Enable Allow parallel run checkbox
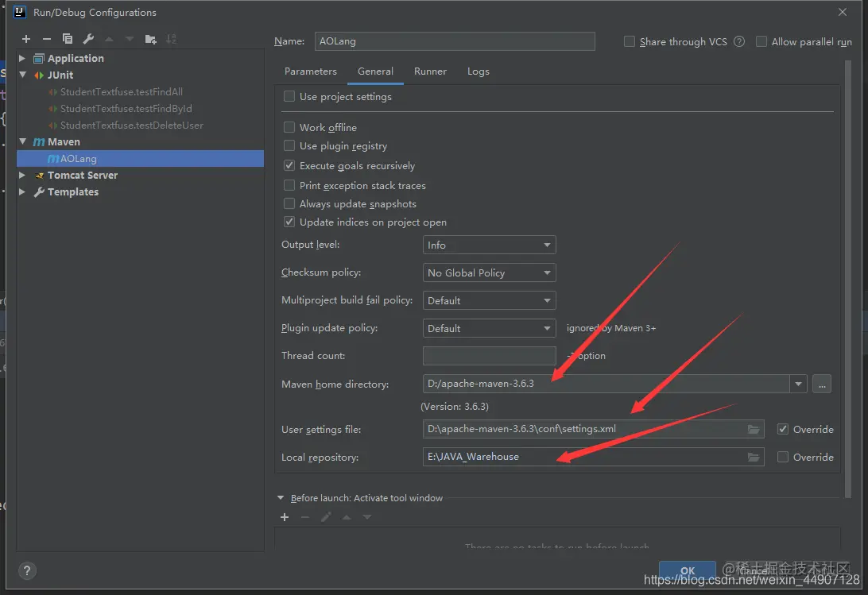This screenshot has width=868, height=595. (761, 41)
